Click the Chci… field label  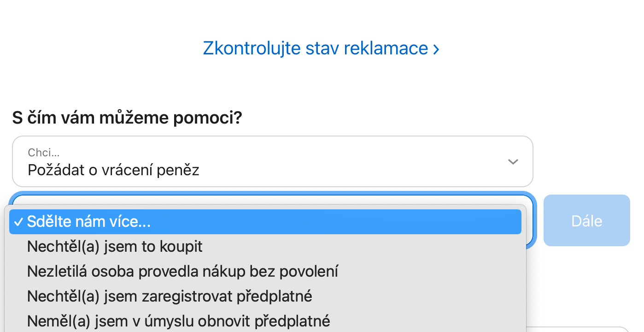(x=44, y=153)
